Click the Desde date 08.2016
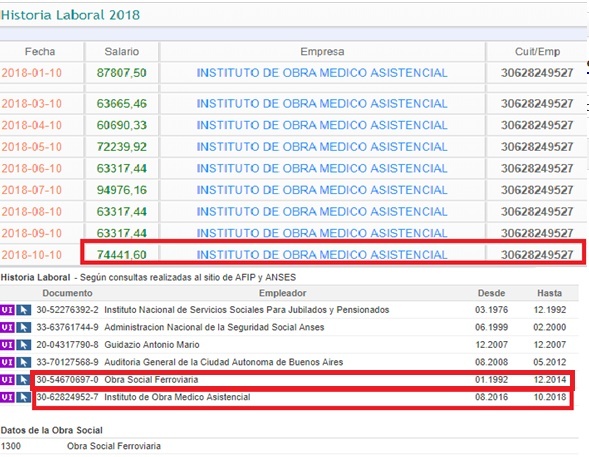The width and height of the screenshot is (589, 457). click(x=491, y=397)
